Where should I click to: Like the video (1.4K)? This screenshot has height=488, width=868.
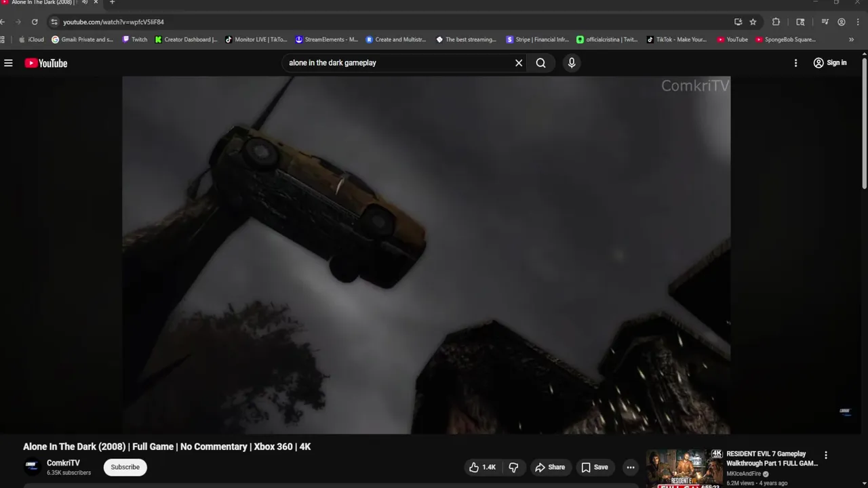[482, 467]
